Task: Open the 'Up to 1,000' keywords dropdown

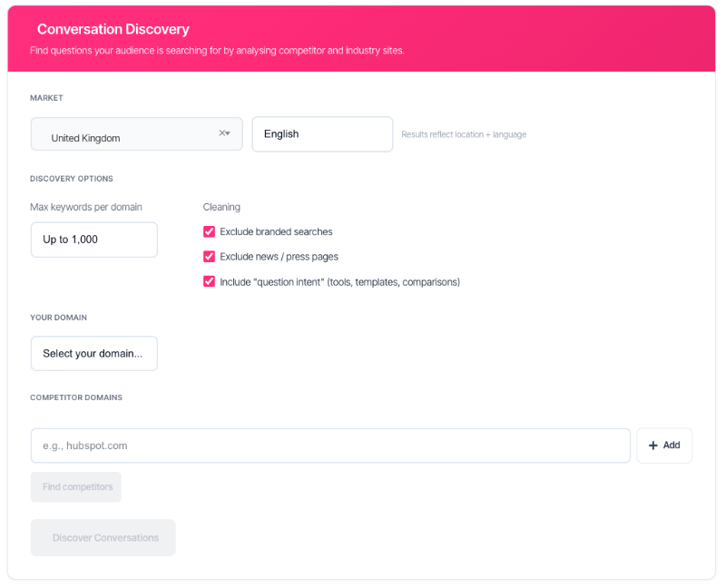Action: pos(94,240)
